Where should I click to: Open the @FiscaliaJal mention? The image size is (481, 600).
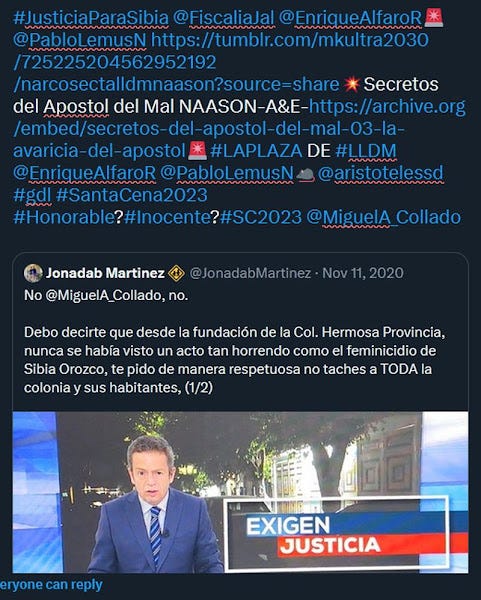click(224, 18)
